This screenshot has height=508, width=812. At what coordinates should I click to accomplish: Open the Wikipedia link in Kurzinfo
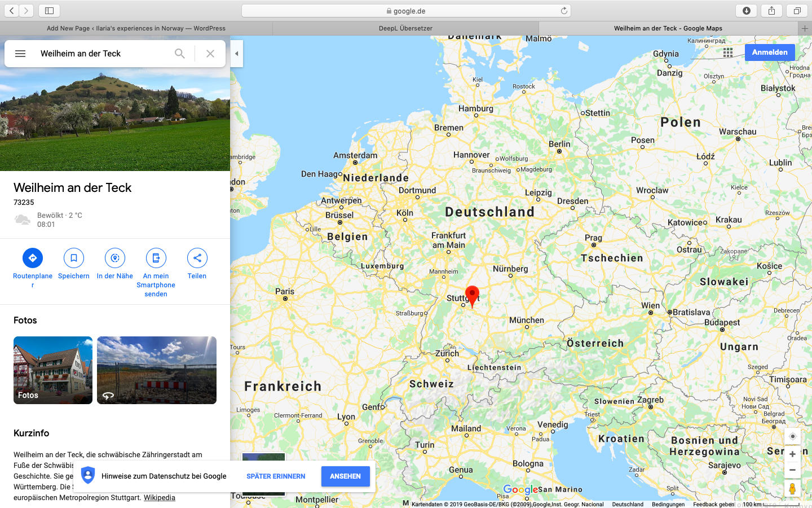[160, 497]
